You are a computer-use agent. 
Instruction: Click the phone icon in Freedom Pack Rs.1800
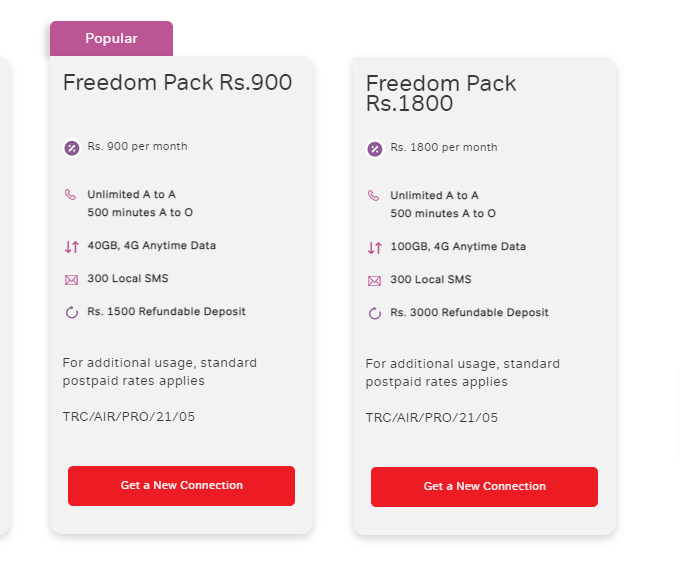tap(373, 195)
